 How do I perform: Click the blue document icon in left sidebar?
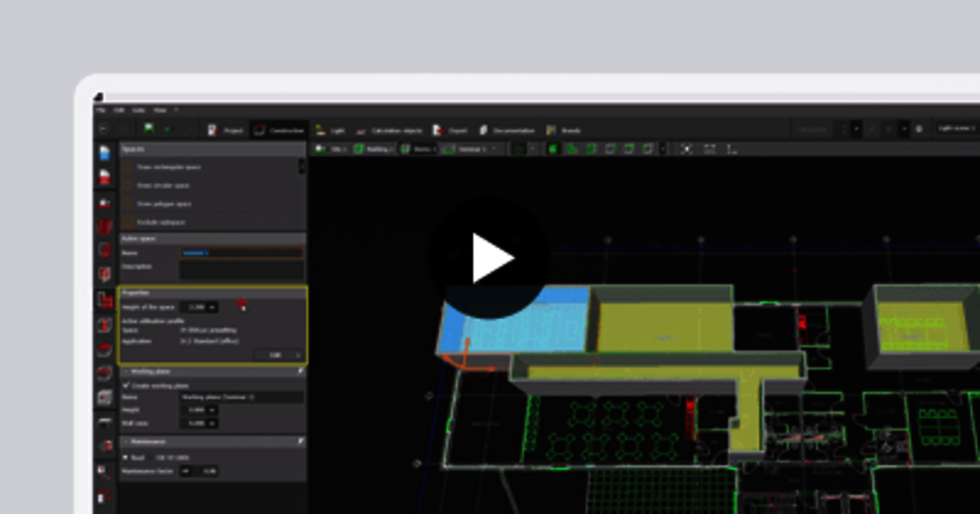click(105, 154)
